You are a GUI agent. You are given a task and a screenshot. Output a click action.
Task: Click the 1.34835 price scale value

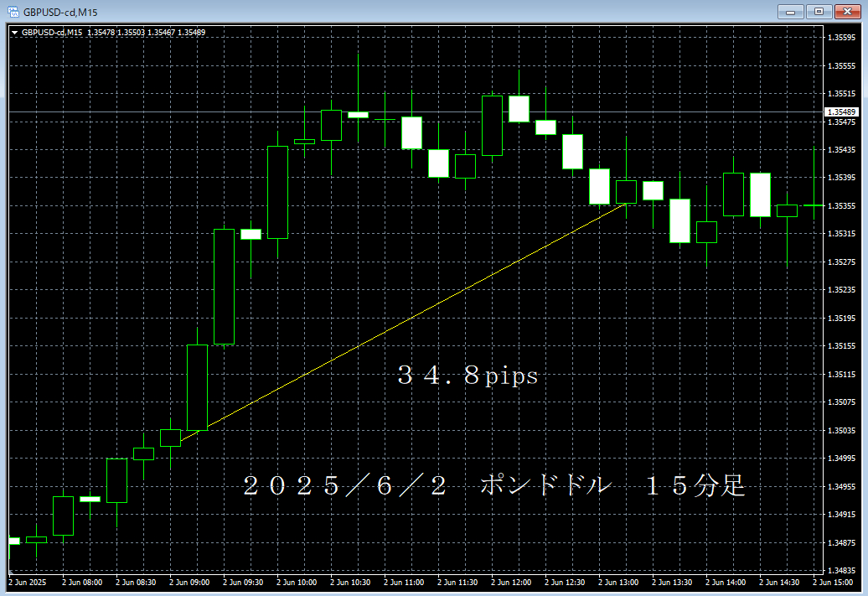coord(841,570)
